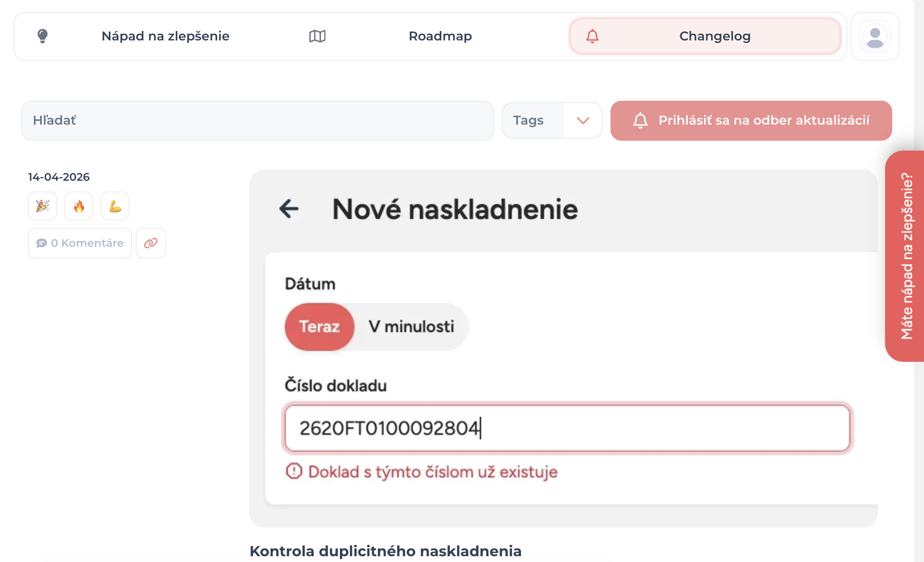
Task: Focus the Hľadať search field
Action: point(257,120)
